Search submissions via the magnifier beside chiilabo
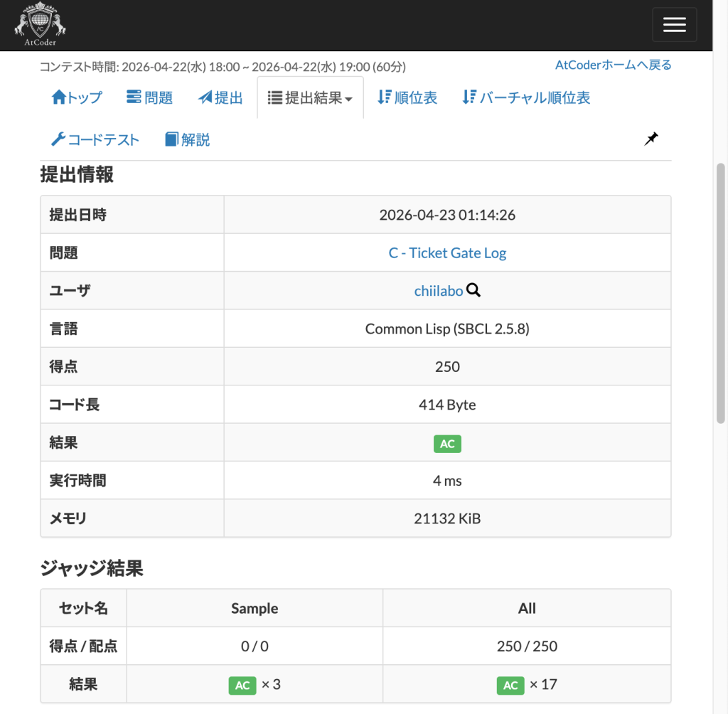 (x=474, y=290)
